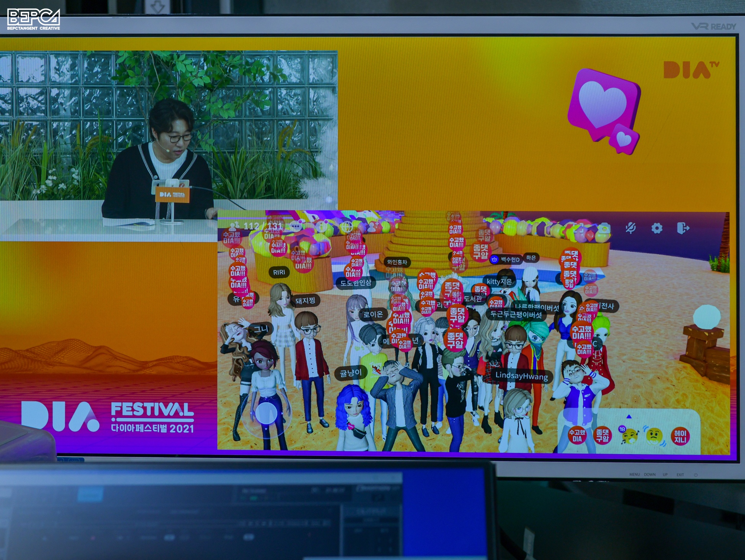Image resolution: width=745 pixels, height=560 pixels.
Task: Click the exit room door icon
Action: tap(683, 228)
